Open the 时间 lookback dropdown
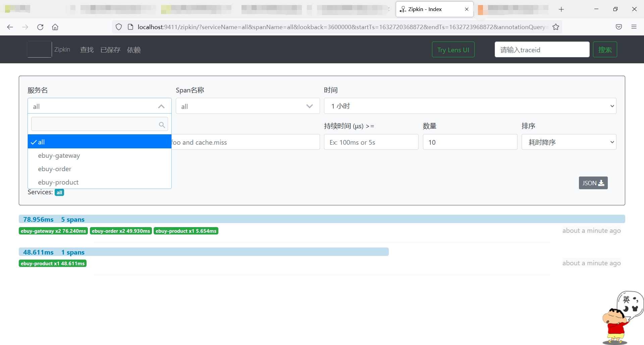Image resolution: width=644 pixels, height=345 pixels. [x=470, y=106]
